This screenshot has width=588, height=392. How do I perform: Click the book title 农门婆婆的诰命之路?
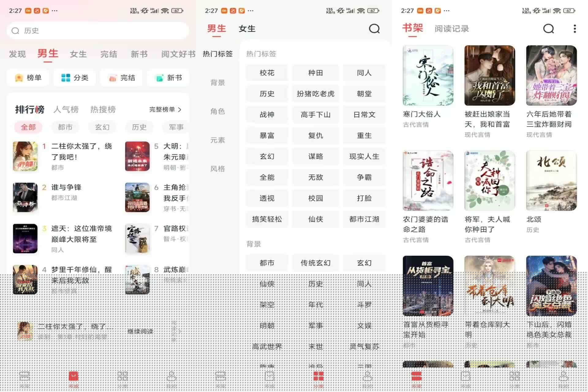coord(425,224)
